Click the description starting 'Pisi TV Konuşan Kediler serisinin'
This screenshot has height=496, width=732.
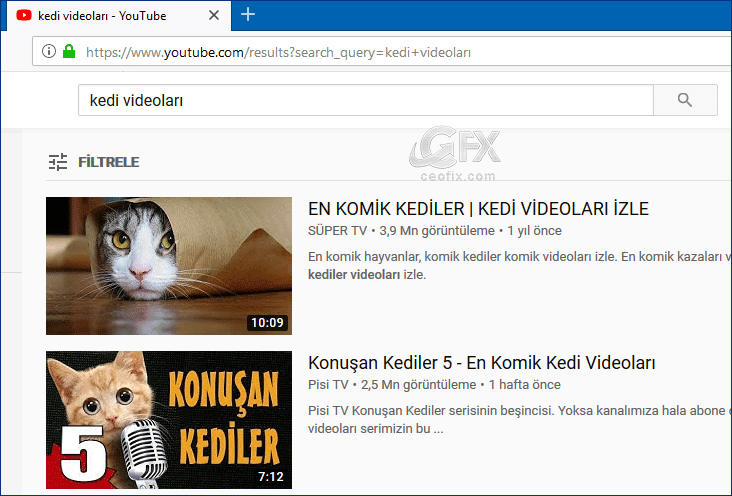(519, 419)
